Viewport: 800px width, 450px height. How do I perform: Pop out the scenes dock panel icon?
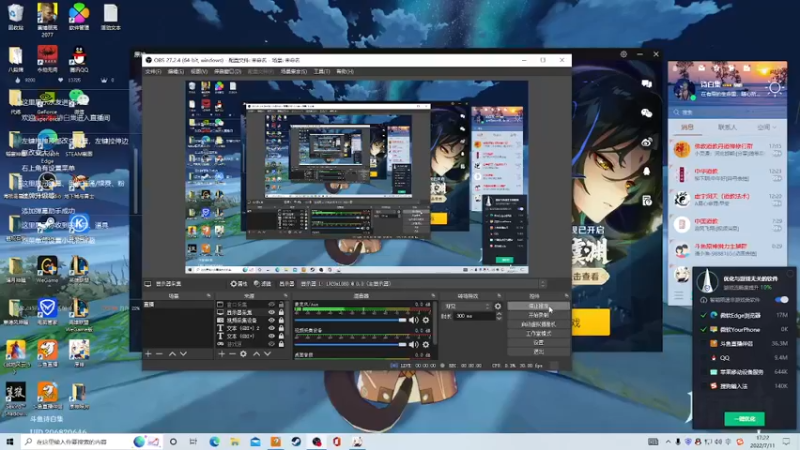(x=208, y=296)
